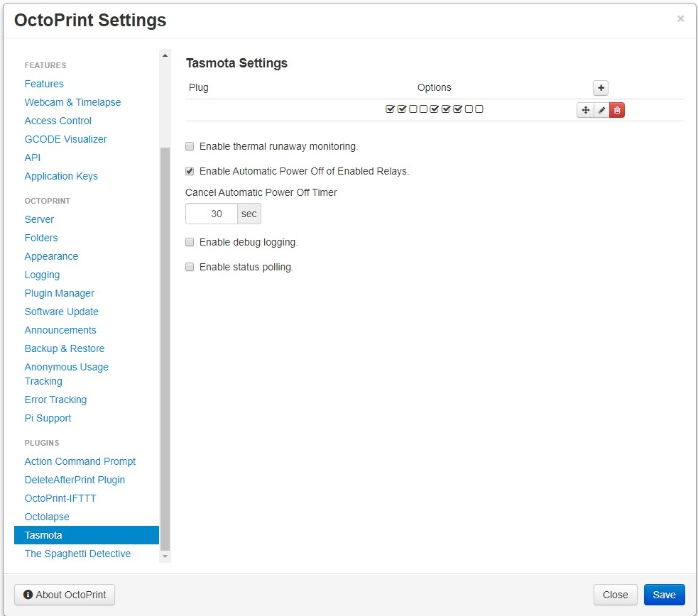
Task: Add a new plug with the plus icon
Action: [x=601, y=87]
